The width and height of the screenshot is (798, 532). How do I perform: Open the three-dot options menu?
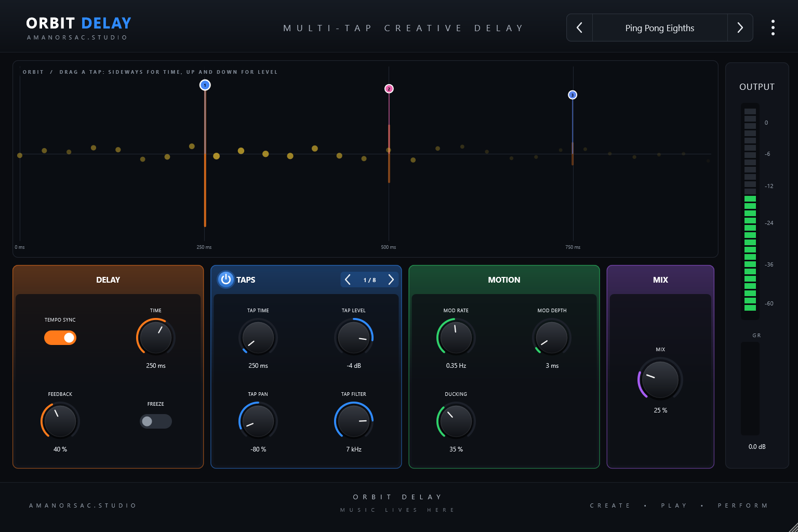point(773,28)
